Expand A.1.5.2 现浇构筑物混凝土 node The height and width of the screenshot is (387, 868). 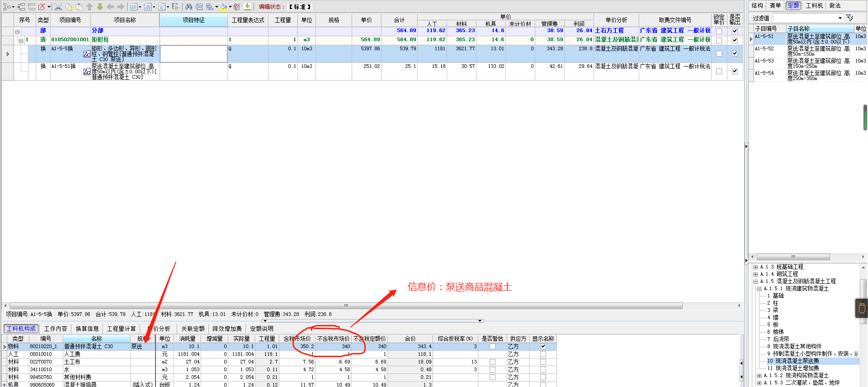coord(759,376)
